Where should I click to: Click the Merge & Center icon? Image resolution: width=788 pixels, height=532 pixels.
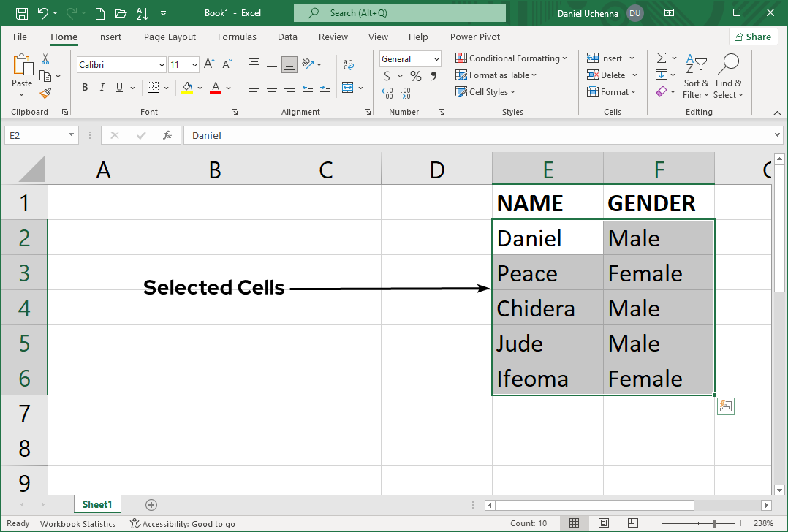click(x=347, y=88)
